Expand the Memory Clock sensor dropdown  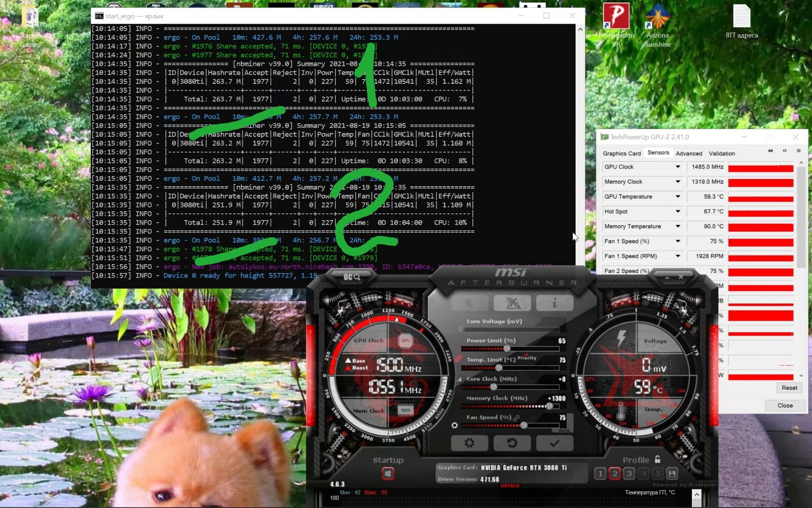click(678, 182)
